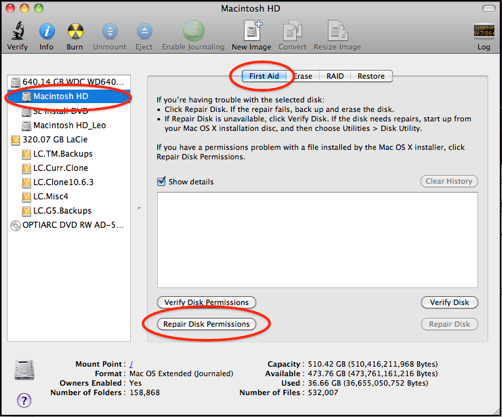The height and width of the screenshot is (417, 502).
Task: Select the LC.Clone10.6.3 volume
Action: [x=69, y=182]
